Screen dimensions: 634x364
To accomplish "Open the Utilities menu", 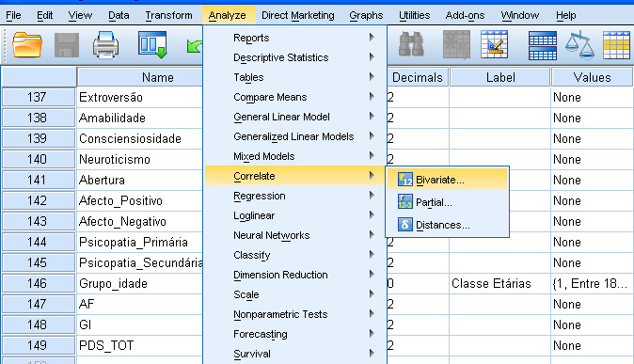I will point(414,15).
